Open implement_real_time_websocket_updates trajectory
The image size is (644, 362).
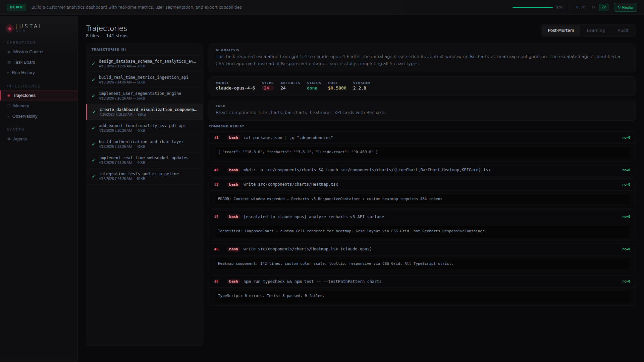(x=145, y=160)
